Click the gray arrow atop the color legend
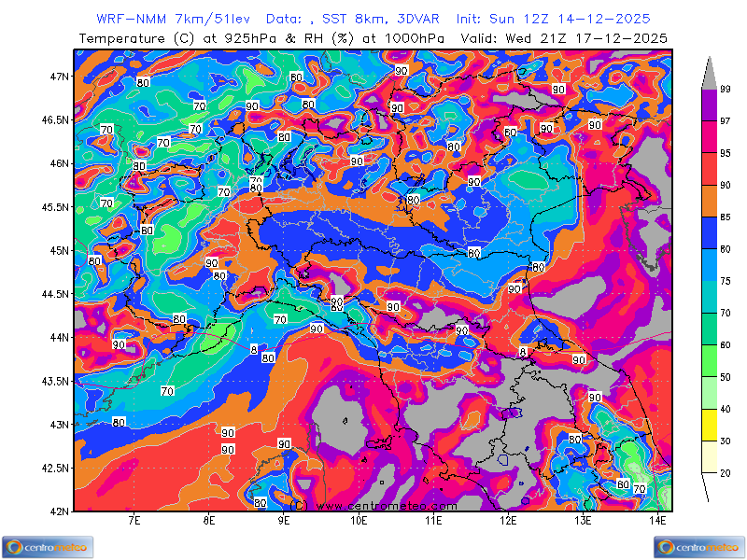Screen dimensions: 747x560 tap(709, 72)
